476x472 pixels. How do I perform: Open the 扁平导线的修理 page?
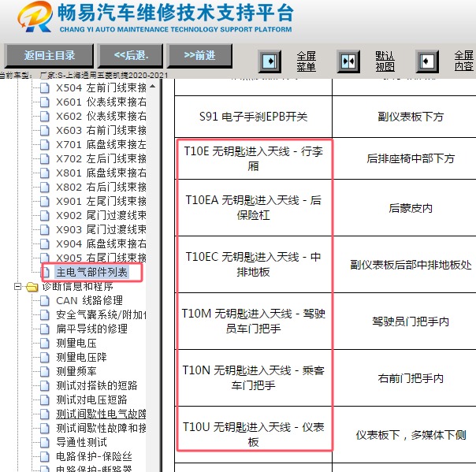point(91,329)
